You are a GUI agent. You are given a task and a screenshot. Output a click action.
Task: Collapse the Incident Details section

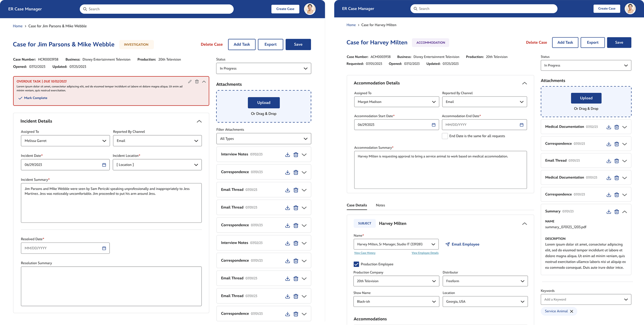tap(199, 121)
